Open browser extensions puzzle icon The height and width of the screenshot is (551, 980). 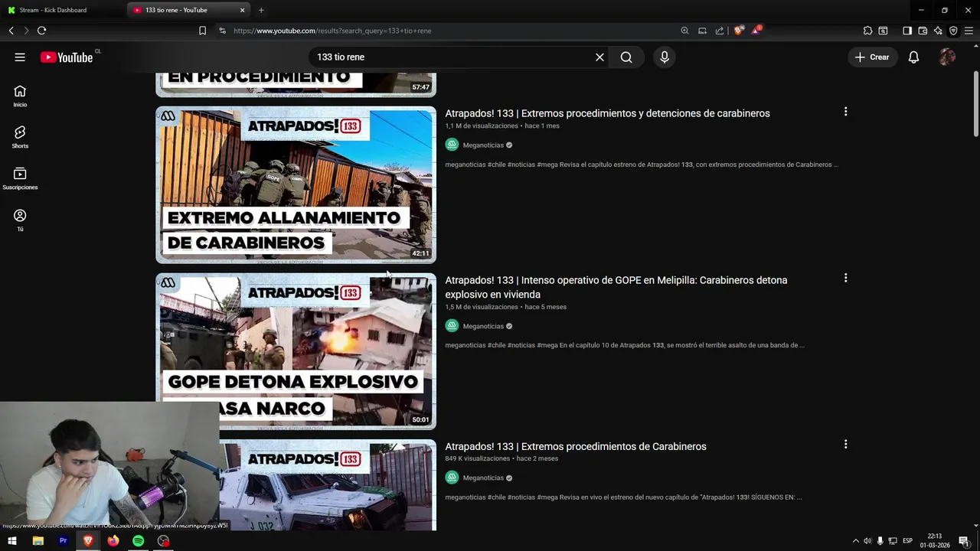click(867, 31)
